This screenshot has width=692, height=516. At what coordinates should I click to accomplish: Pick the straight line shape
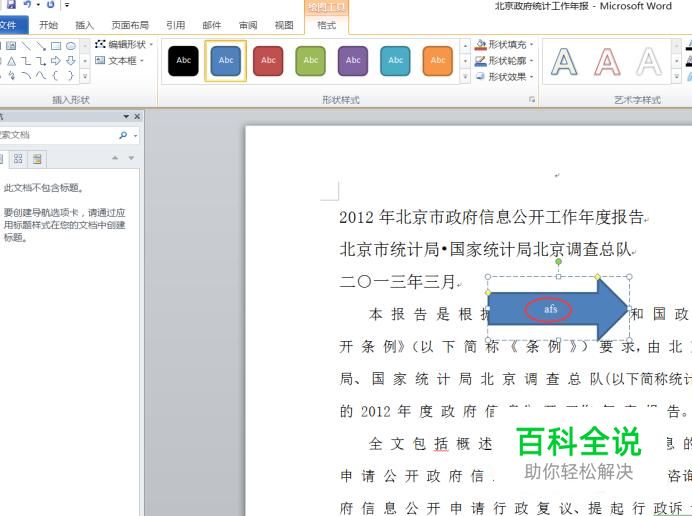coord(26,45)
